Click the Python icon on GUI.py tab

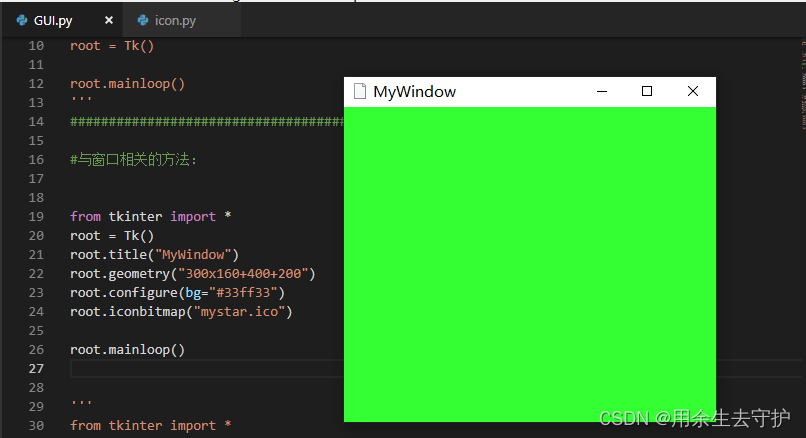point(22,20)
